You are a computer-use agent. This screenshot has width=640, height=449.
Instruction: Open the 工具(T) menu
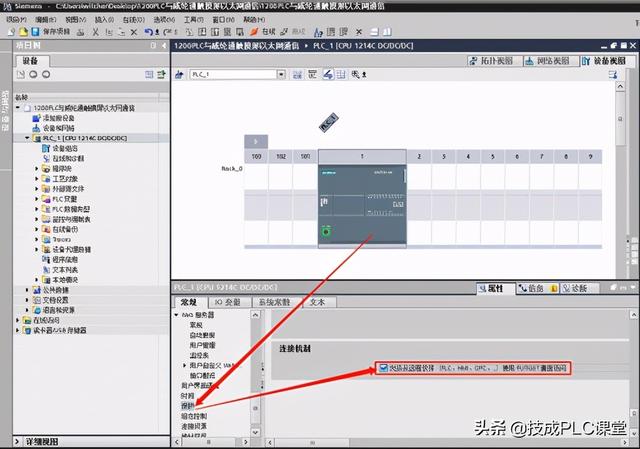(x=193, y=19)
